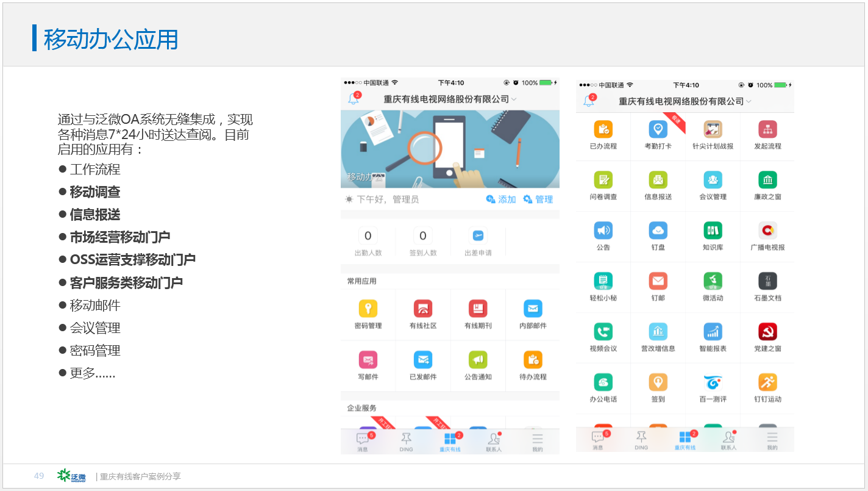Tap the 公告通知 icon
The height and width of the screenshot is (491, 868).
(x=478, y=359)
